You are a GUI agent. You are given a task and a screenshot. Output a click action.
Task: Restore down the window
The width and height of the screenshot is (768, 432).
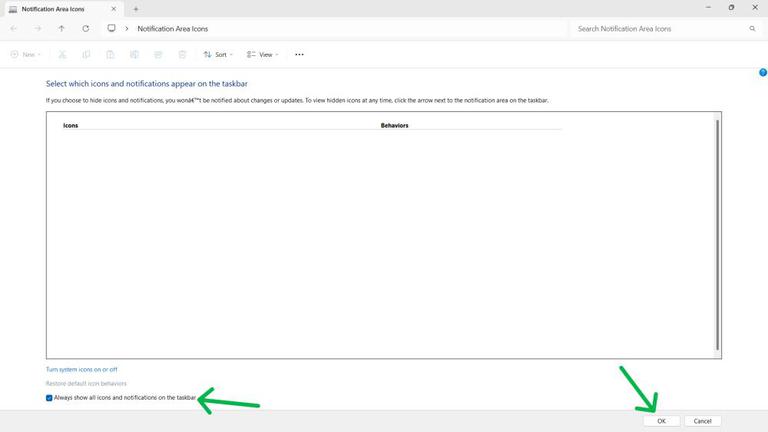click(731, 7)
